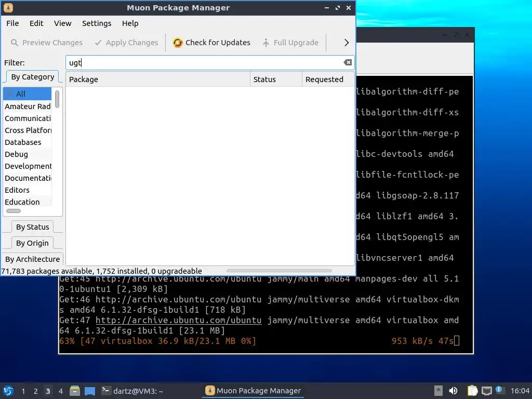Viewport: 532px width, 399px height.
Task: Open the File menu
Action: click(12, 23)
